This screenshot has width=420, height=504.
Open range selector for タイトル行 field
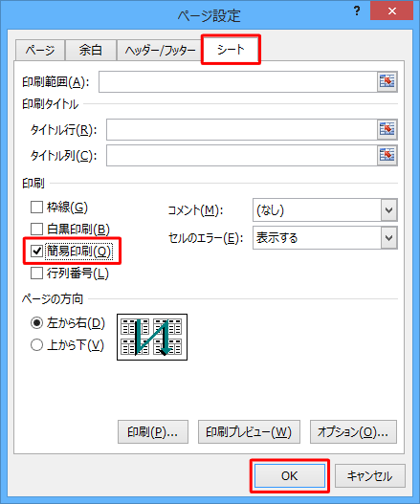pyautogui.click(x=387, y=129)
